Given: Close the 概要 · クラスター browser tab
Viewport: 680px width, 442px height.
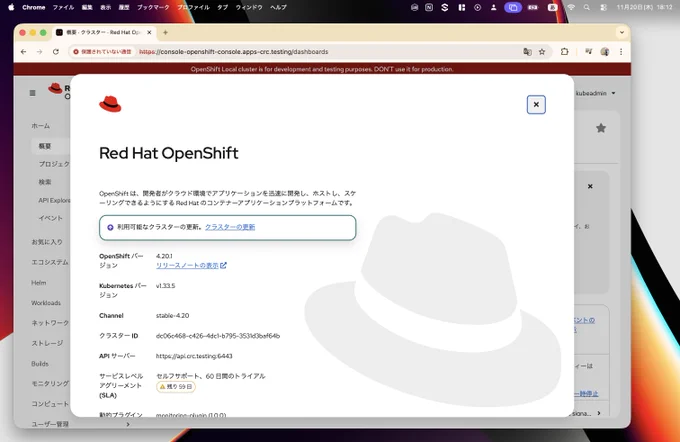Looking at the screenshot, I should coord(149,32).
